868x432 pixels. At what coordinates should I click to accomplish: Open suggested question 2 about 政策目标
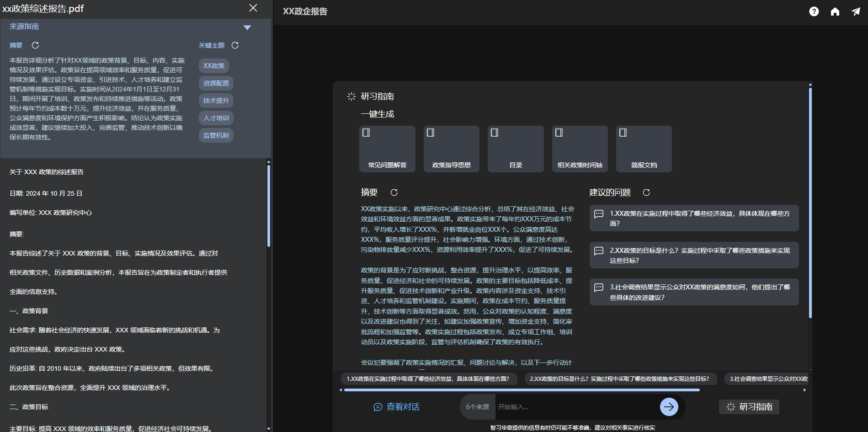tap(694, 256)
